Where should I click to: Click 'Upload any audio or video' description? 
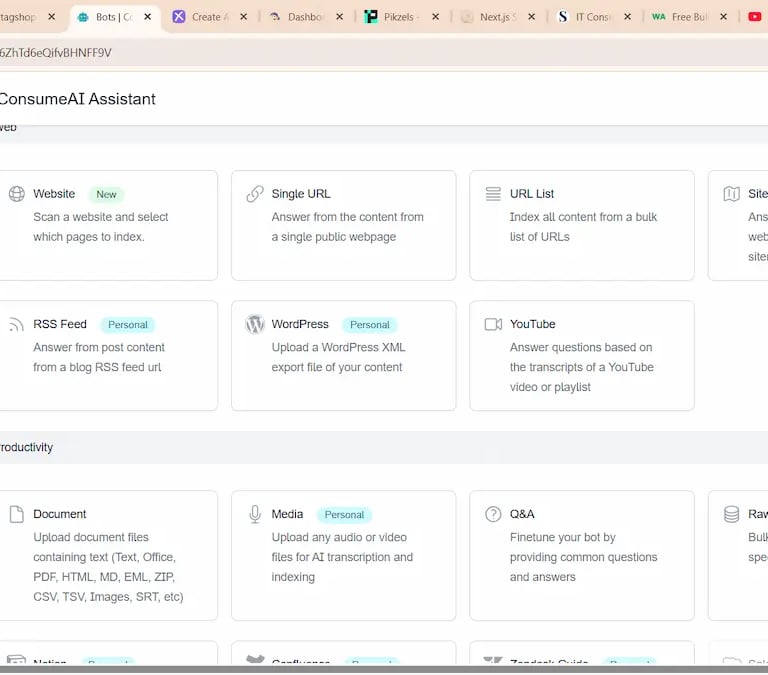(x=339, y=537)
